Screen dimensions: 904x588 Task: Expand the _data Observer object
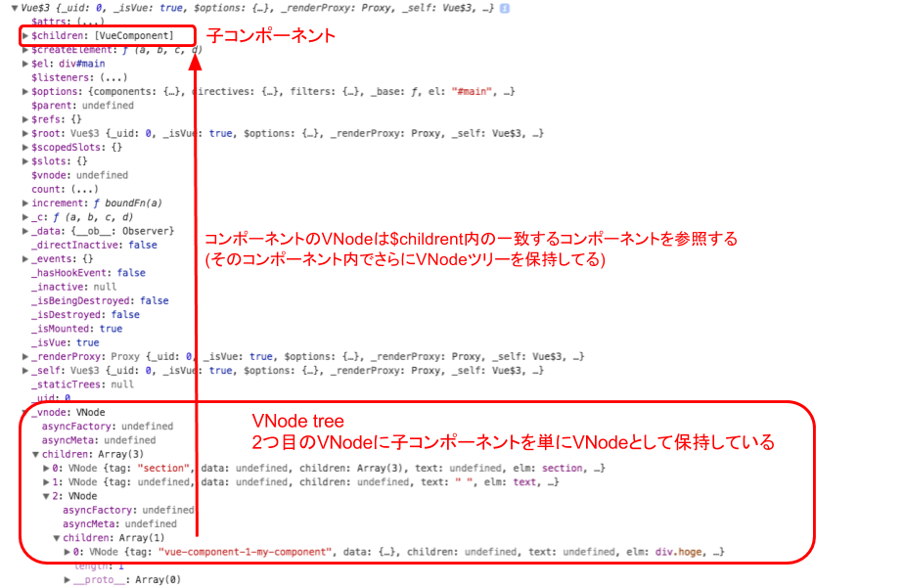[x=25, y=231]
